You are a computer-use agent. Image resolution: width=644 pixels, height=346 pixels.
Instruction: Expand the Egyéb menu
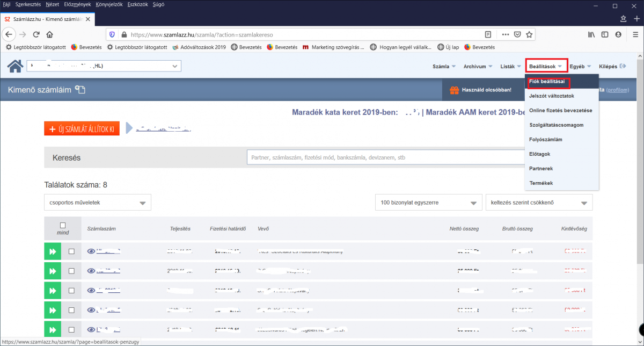click(x=581, y=67)
